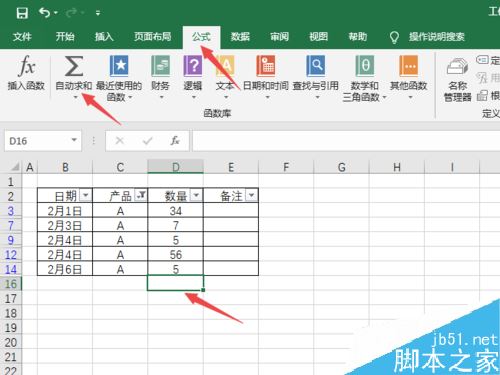500x375 pixels.
Task: Click the select-all corner triangle
Action: click(x=14, y=167)
